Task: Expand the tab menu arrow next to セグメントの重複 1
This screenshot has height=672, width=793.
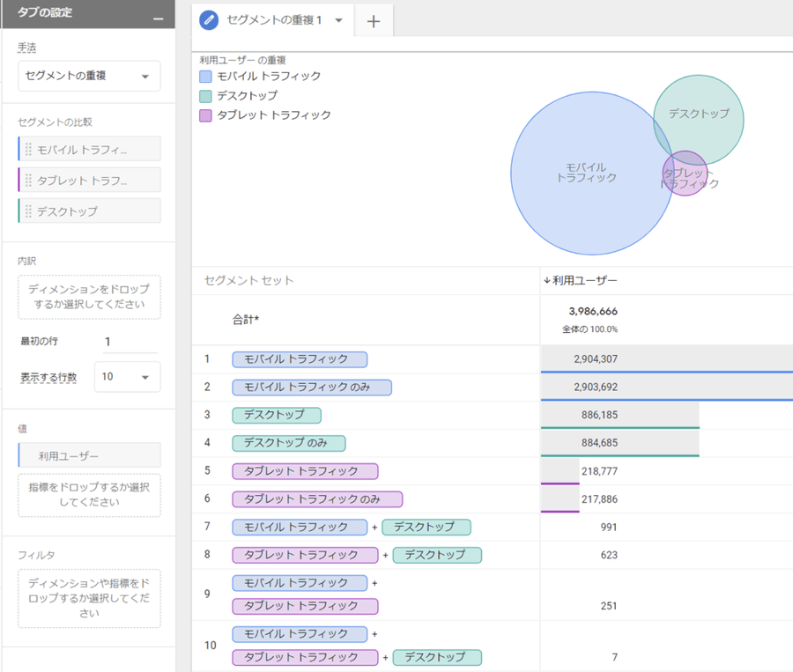Action: pos(339,21)
